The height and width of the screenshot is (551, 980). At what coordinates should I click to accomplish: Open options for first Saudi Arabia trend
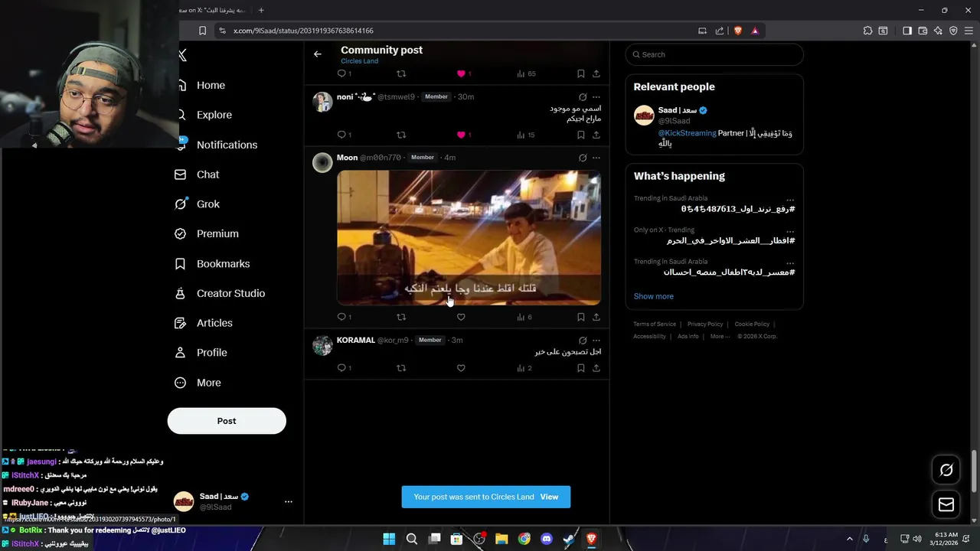coord(790,199)
